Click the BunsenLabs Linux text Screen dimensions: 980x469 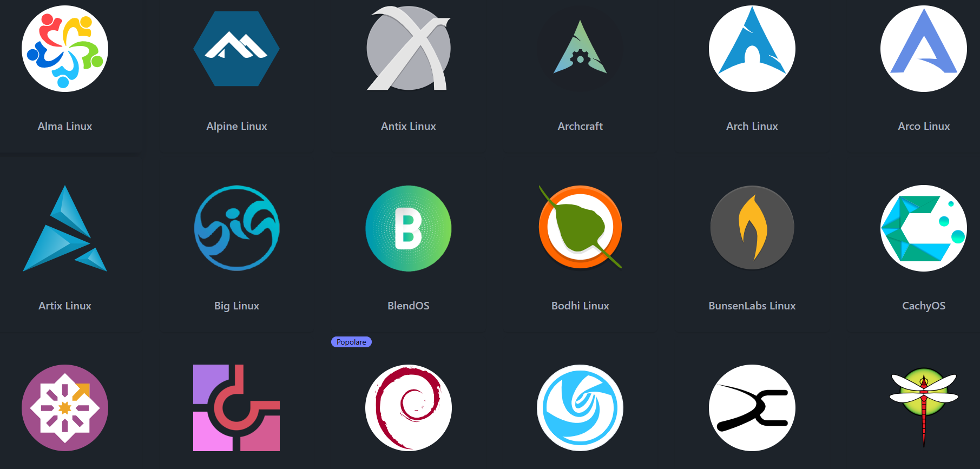(x=752, y=306)
